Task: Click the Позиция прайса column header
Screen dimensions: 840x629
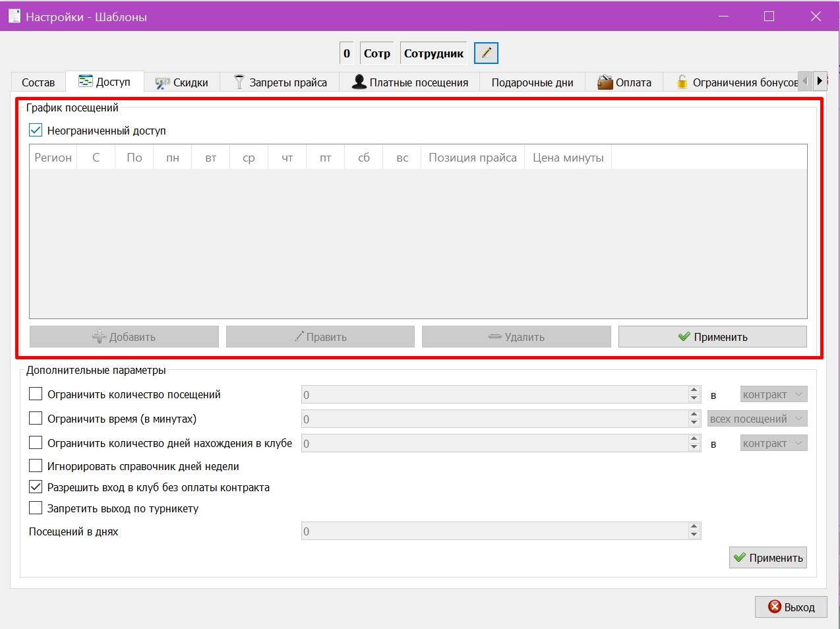Action: (473, 157)
